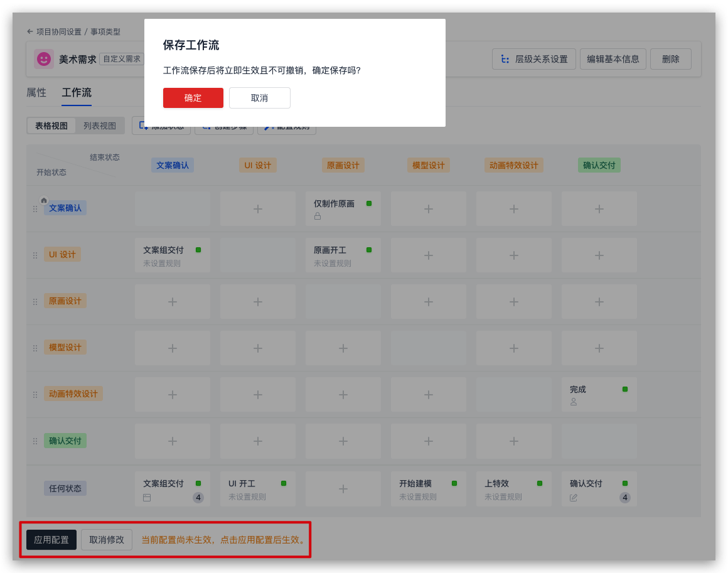The width and height of the screenshot is (728, 573).
Task: Add transition from 文案确认 to UI 设计
Action: 258,209
